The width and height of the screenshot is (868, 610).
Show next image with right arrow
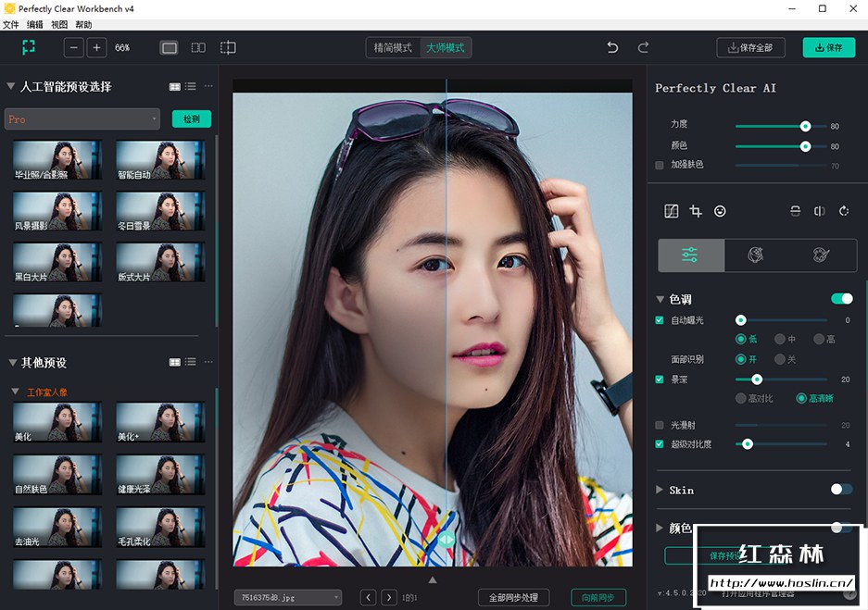click(x=389, y=597)
